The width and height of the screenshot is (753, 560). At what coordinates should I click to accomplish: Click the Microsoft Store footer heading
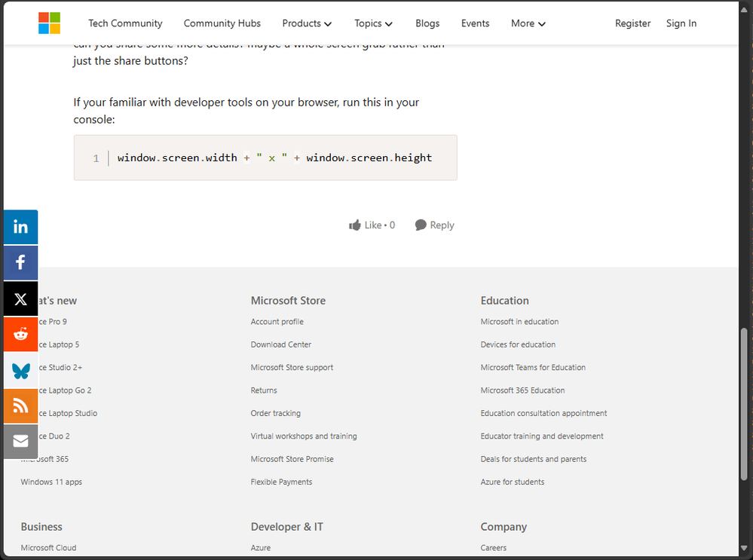(x=288, y=300)
